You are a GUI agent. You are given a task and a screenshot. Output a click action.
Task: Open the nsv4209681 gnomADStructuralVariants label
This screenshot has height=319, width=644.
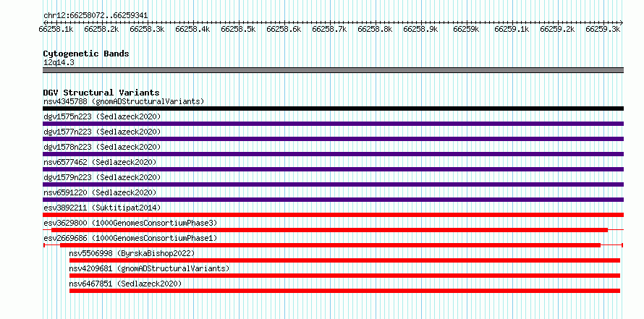(149, 268)
